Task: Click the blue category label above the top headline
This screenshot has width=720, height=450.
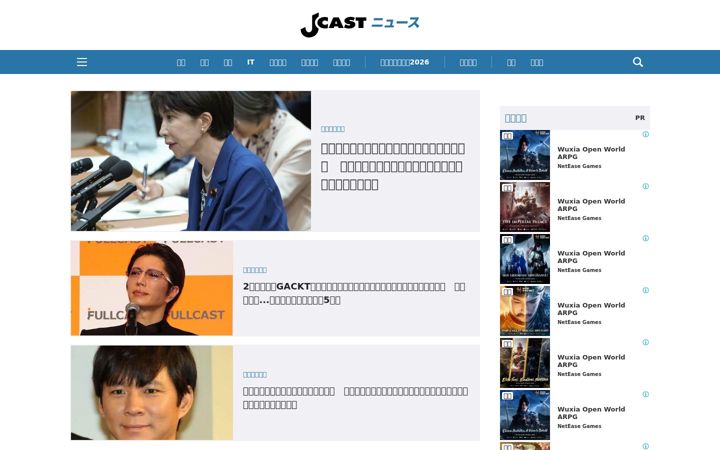Action: pyautogui.click(x=333, y=129)
